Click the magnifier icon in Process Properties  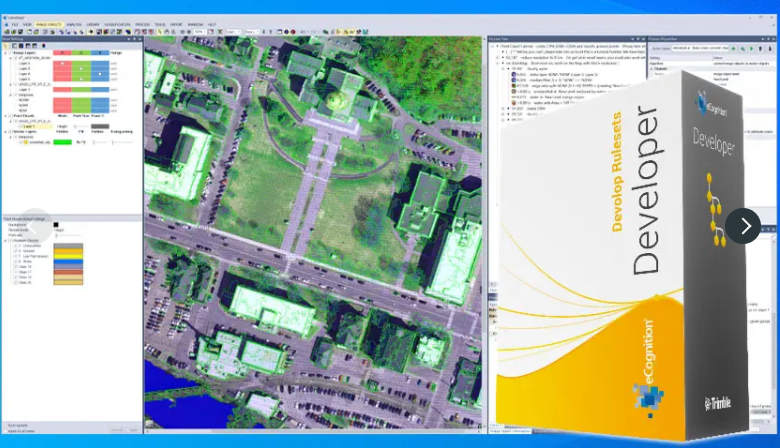click(x=743, y=48)
